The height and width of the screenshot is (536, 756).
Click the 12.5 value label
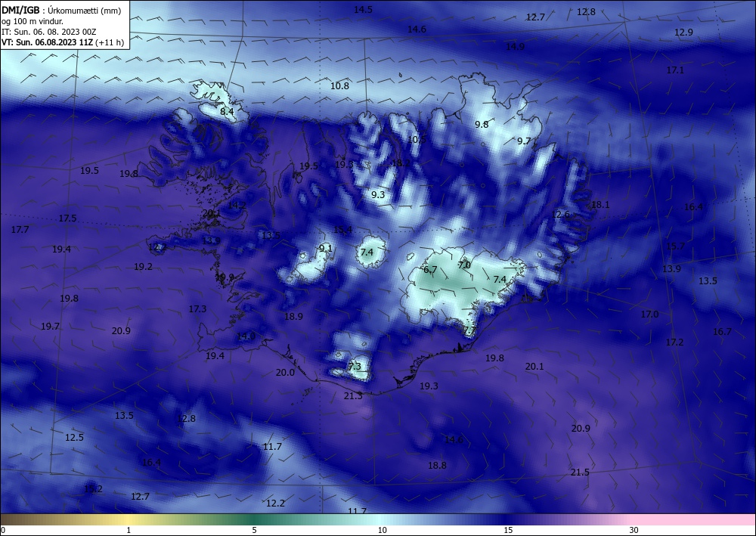[x=74, y=438]
